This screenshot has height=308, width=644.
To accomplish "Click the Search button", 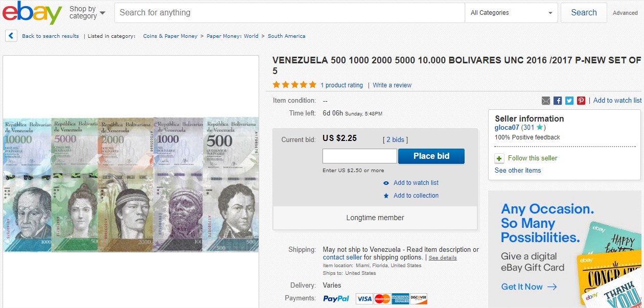I will tap(584, 13).
